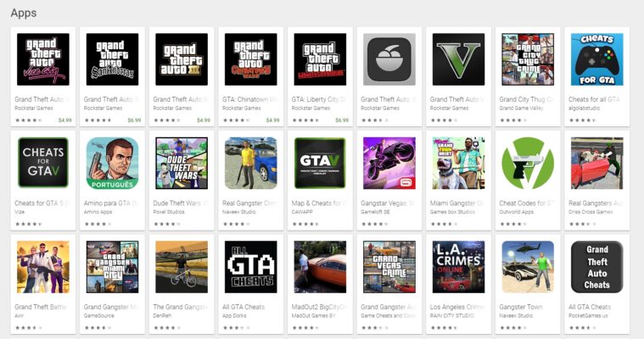Image resolution: width=644 pixels, height=339 pixels.
Task: Click the Rockstar Games developer link under Vice City
Action: coord(32,108)
